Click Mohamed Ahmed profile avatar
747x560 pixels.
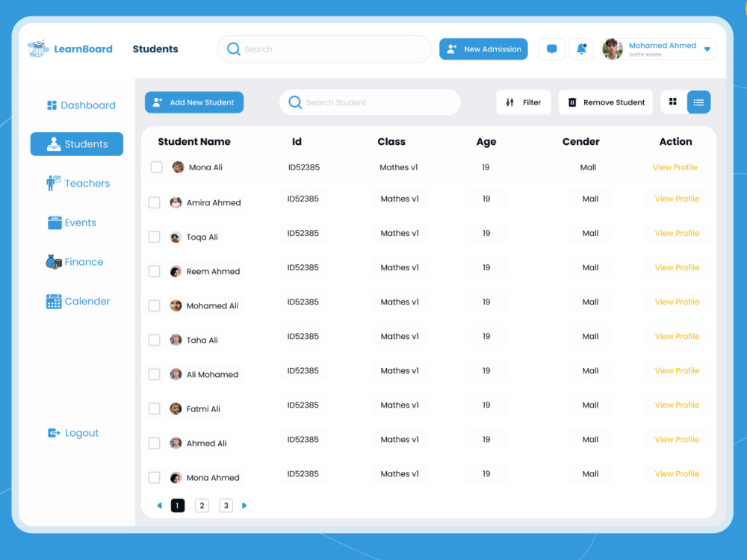[x=613, y=49]
